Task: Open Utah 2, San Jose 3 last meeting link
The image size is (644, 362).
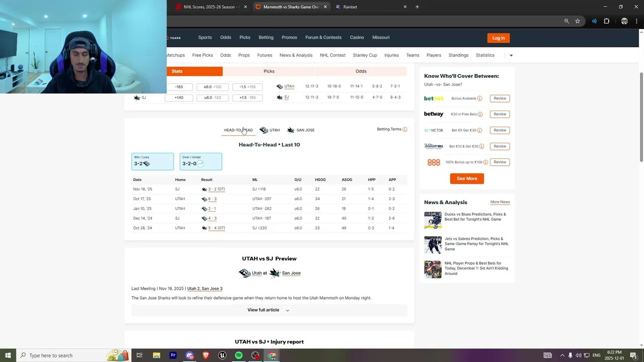Action: pos(205,289)
